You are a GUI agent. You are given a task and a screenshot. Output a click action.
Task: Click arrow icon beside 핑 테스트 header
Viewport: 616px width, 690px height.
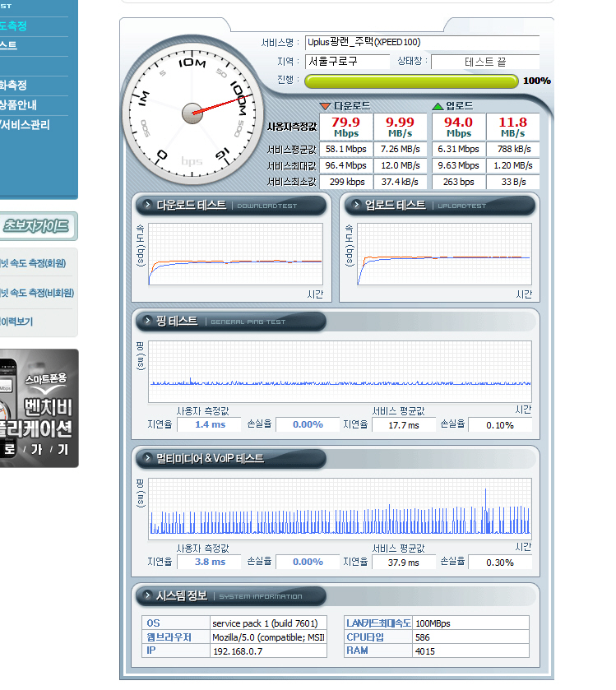click(x=148, y=321)
